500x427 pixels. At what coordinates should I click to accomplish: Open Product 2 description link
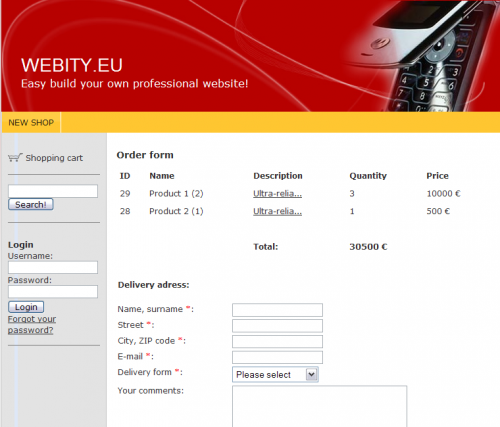tap(277, 211)
